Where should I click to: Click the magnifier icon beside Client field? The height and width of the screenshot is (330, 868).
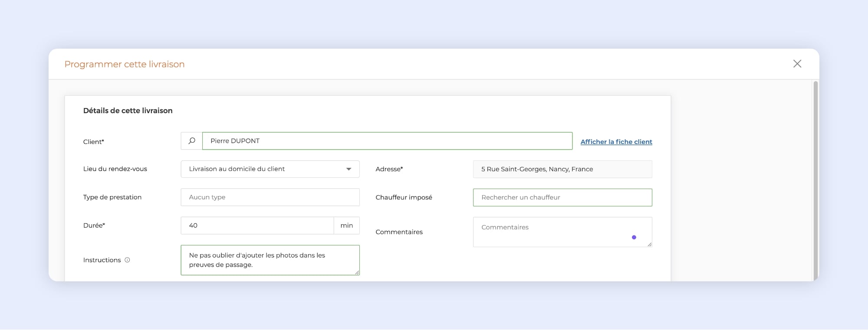(x=191, y=141)
